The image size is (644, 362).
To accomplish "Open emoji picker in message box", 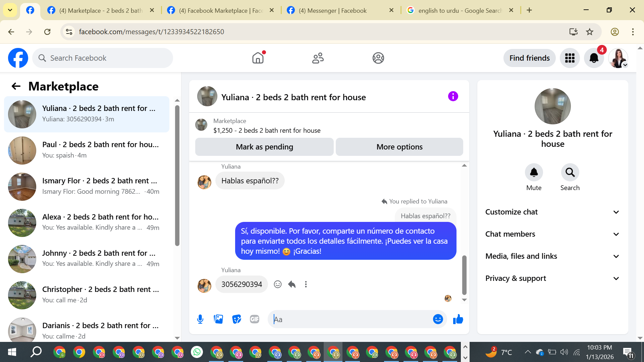I will pos(438,319).
